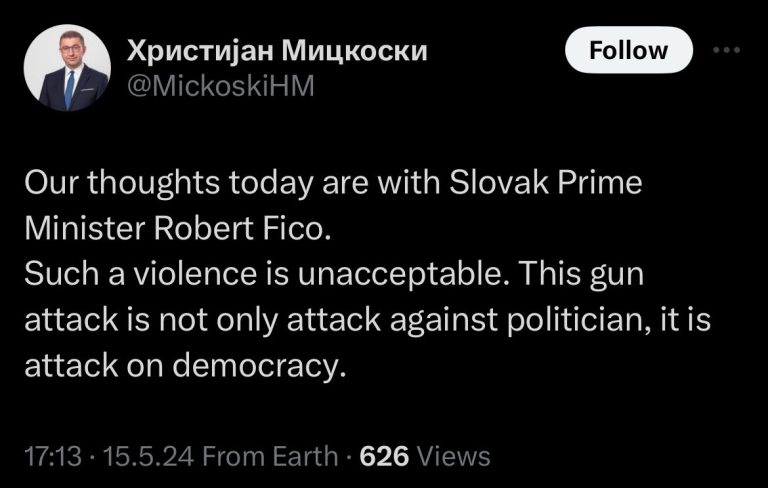Select the Views label beside 626
This screenshot has width=768, height=488.
pyautogui.click(x=453, y=456)
